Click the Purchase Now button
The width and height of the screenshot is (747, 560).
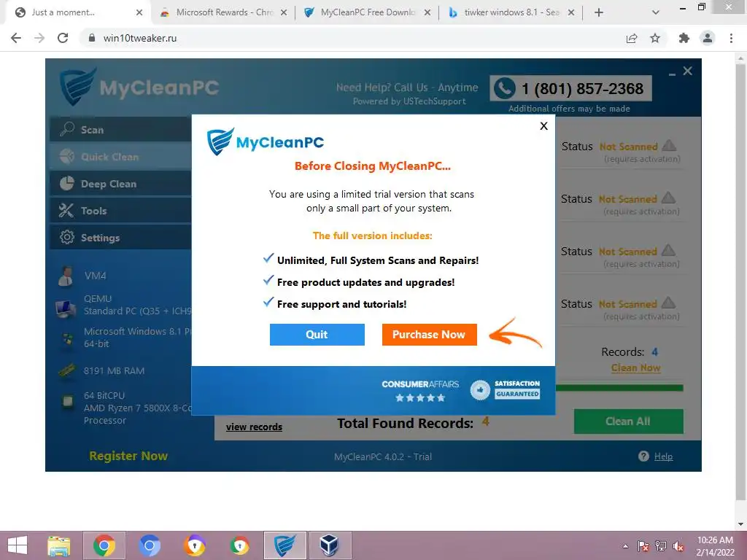tap(429, 334)
